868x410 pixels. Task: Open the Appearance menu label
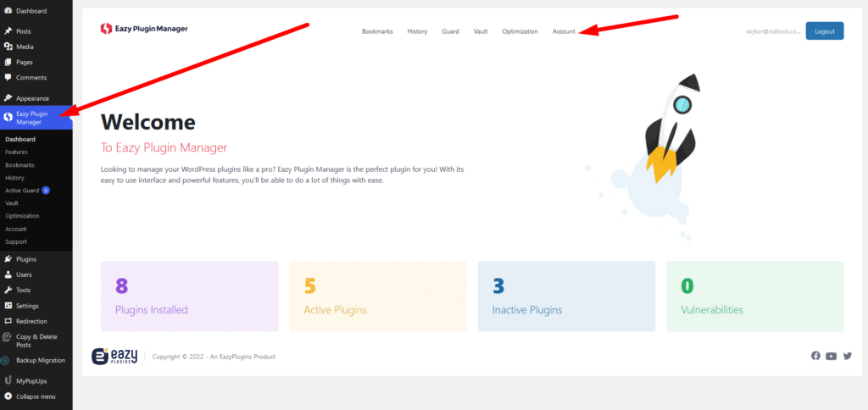click(33, 98)
